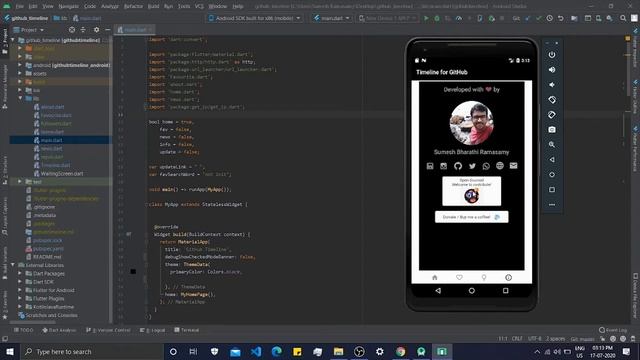Tap the app's bottom Home tab
Image resolution: width=640 pixels, height=360 pixels.
pos(435,278)
